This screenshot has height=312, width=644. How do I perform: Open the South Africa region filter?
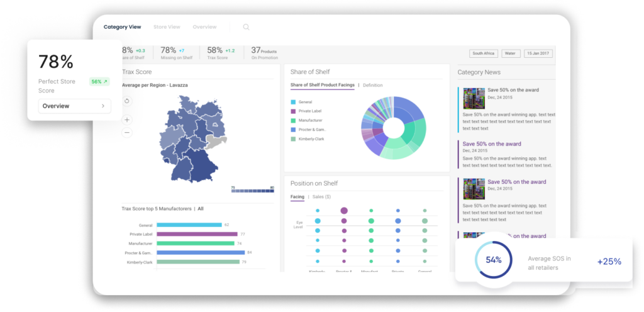tap(483, 53)
